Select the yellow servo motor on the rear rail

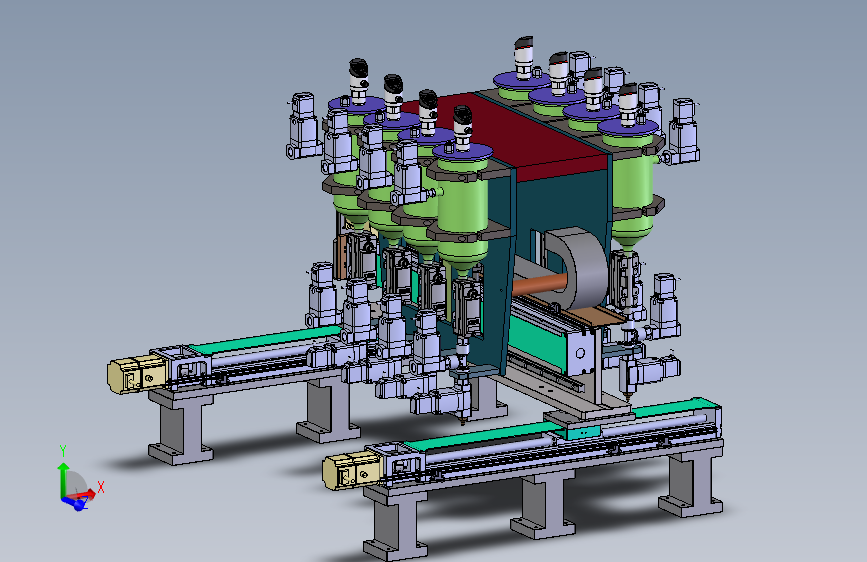coord(137,373)
